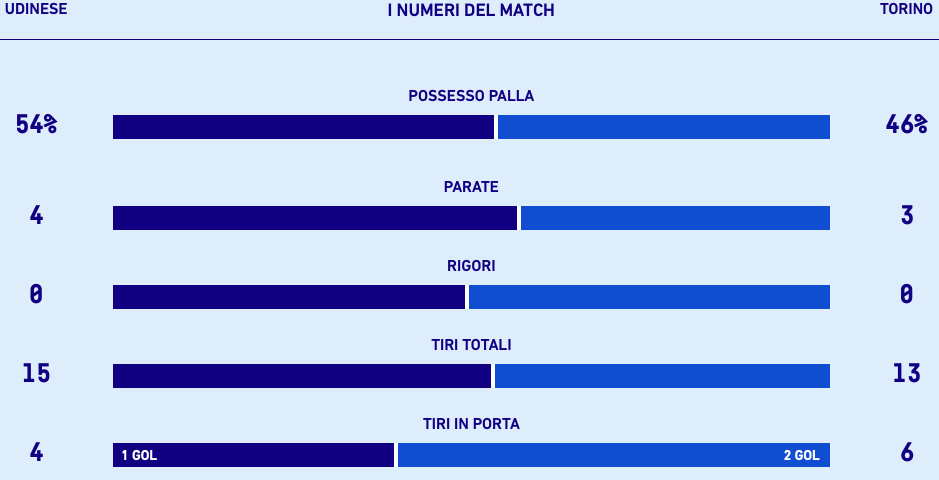This screenshot has width=939, height=480.
Task: Click the UDINESE team name header
Action: tap(36, 10)
